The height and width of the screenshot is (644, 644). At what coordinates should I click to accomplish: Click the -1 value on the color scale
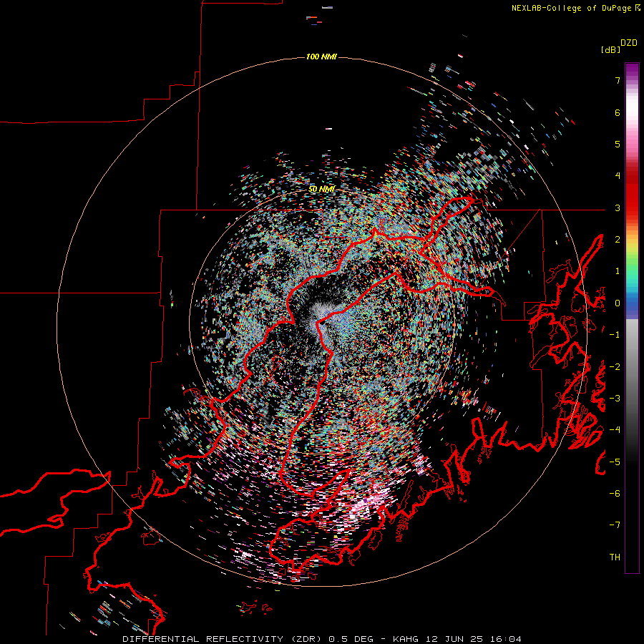pos(615,335)
